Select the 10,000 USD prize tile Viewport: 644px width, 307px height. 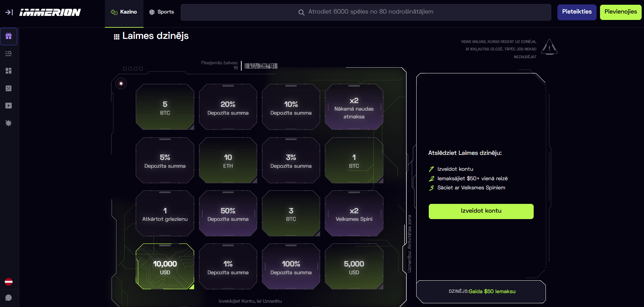point(165,267)
